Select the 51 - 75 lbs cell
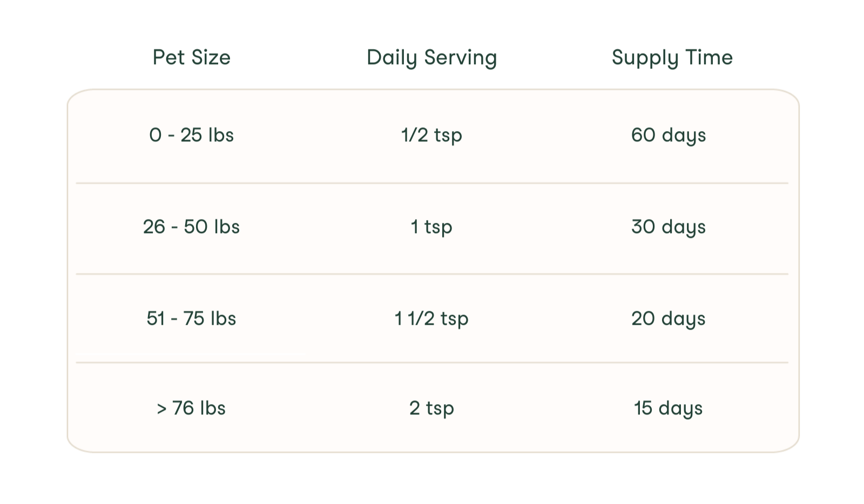The height and width of the screenshot is (504, 864). click(192, 318)
